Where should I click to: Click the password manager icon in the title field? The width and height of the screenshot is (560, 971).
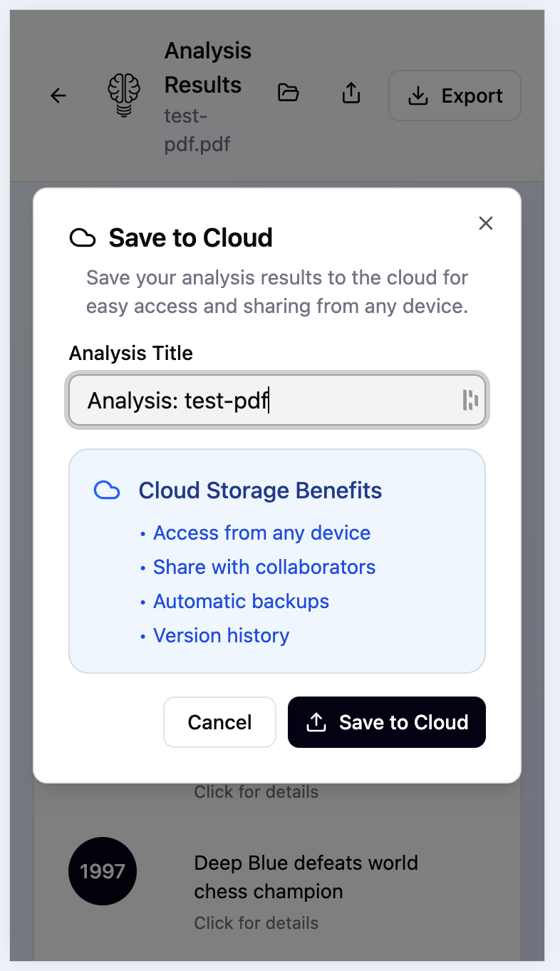point(470,400)
